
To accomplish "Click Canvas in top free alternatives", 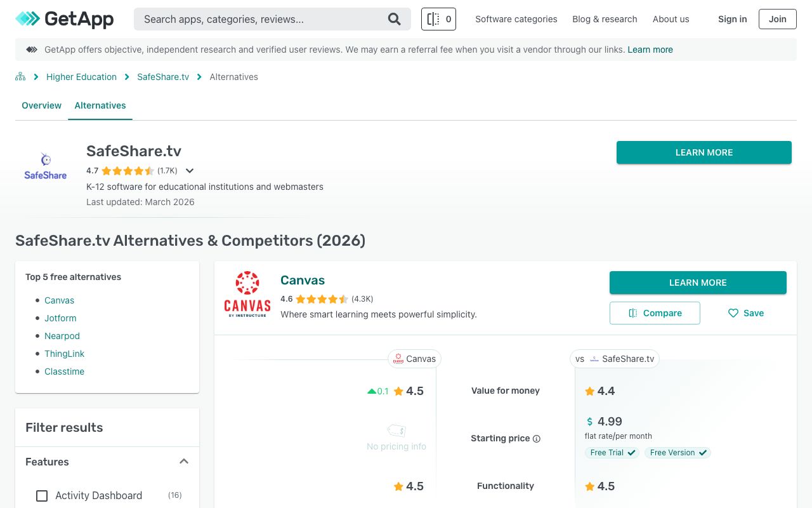I will [59, 300].
